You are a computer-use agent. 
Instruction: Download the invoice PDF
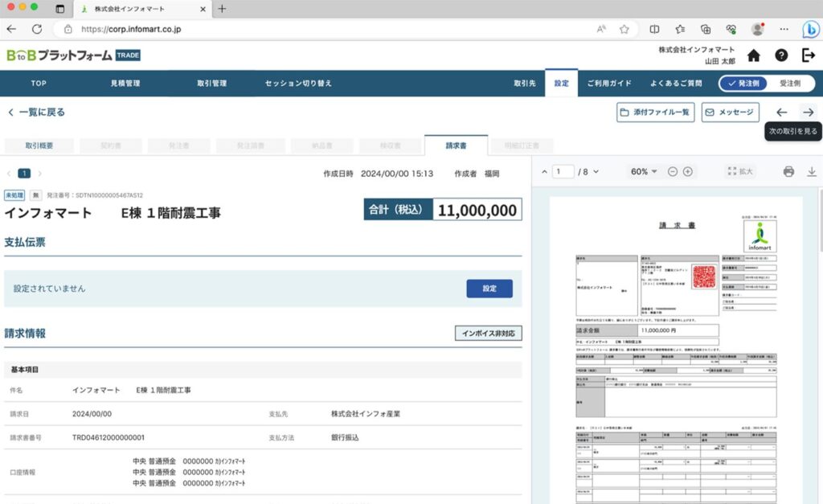(x=811, y=171)
